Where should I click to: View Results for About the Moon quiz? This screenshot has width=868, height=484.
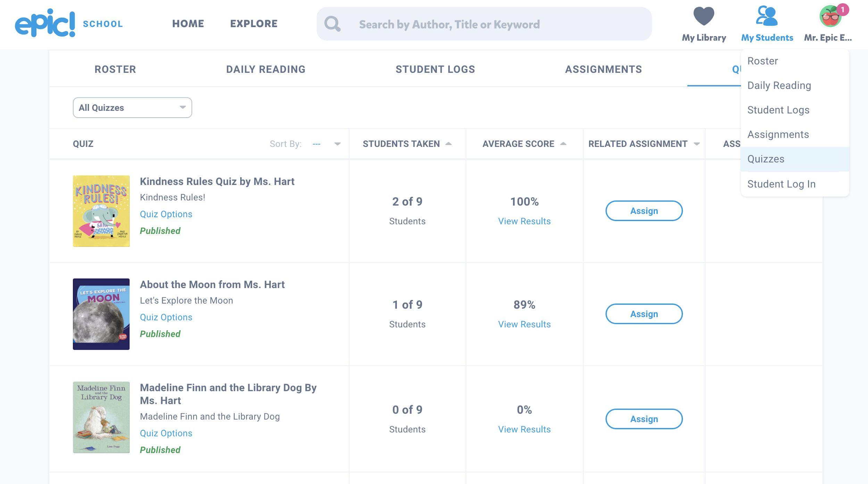pyautogui.click(x=524, y=324)
